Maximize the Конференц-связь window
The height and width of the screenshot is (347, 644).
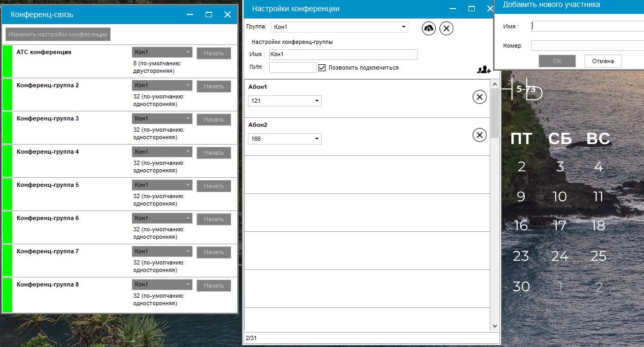click(x=209, y=15)
